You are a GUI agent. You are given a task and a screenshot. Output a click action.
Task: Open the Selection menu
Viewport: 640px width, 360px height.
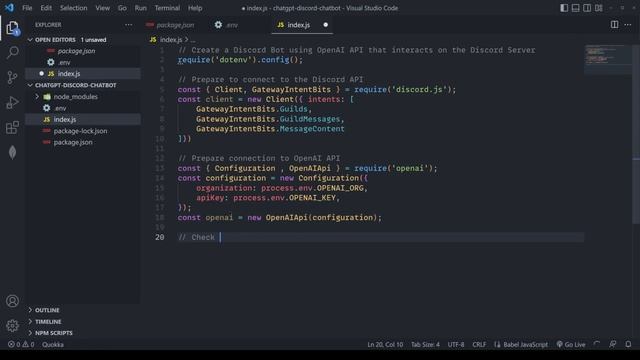[x=73, y=8]
